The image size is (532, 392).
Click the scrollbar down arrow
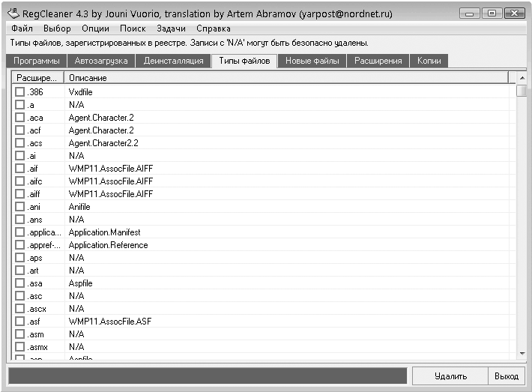point(522,354)
